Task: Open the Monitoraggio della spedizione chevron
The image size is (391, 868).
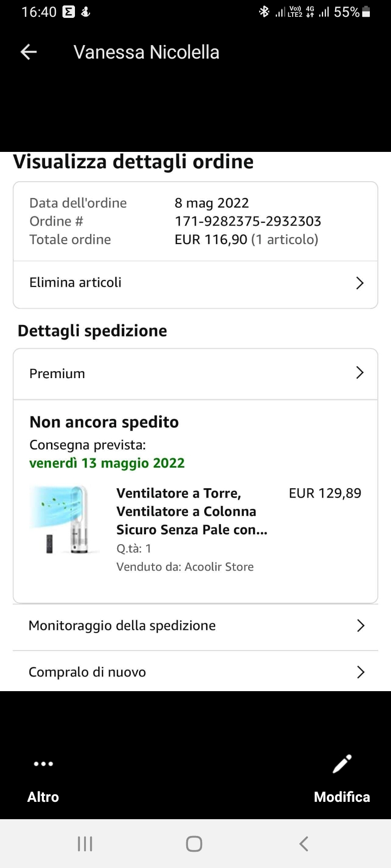Action: point(361,626)
